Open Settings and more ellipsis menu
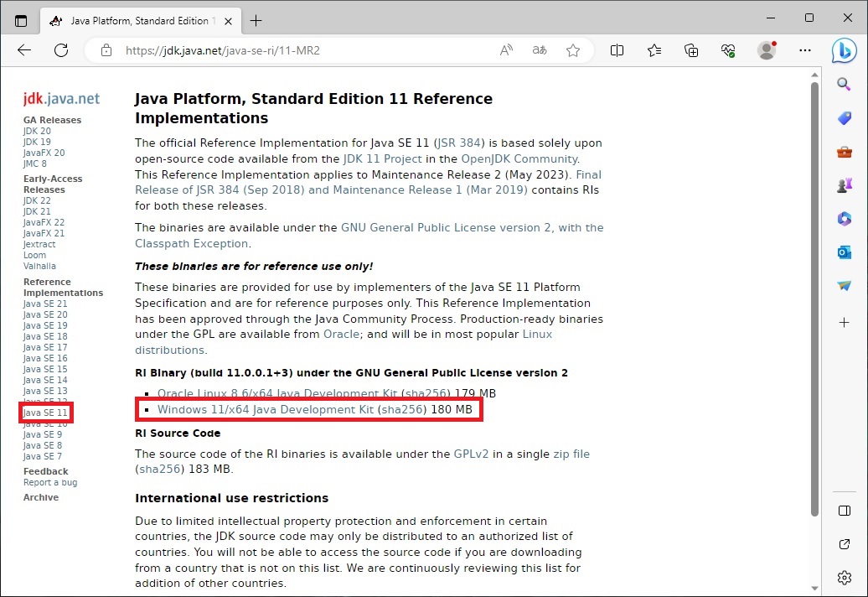This screenshot has height=597, width=868. coord(805,50)
